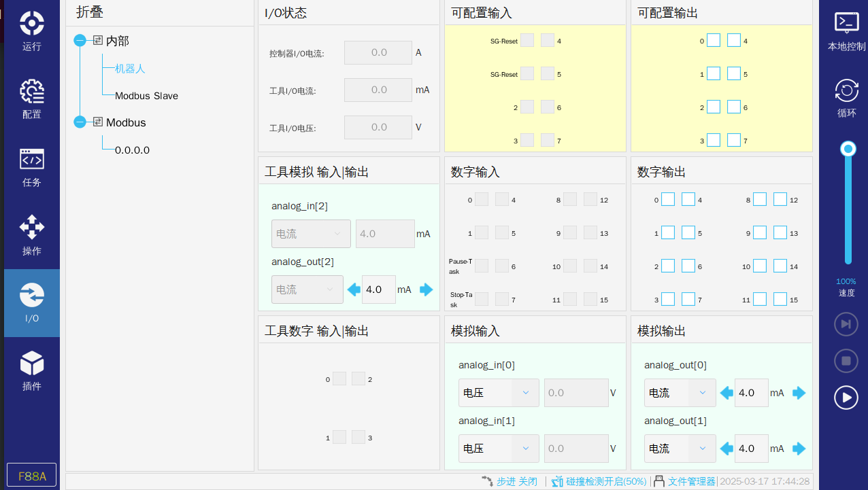868x490 pixels.
Task: Toggle configurable output 0 checkbox
Action: 713,41
